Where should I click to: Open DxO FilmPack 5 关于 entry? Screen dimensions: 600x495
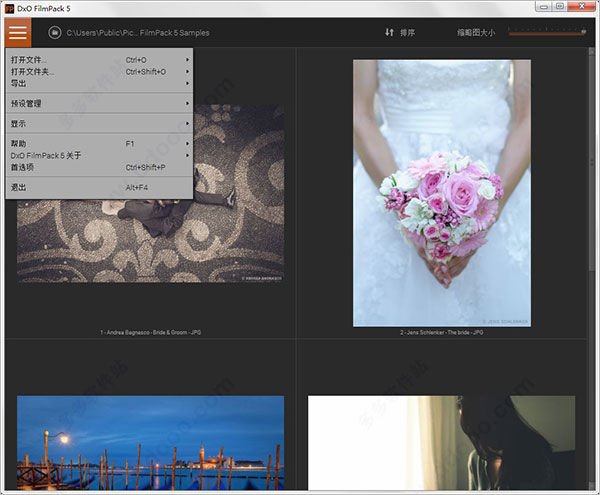click(46, 156)
